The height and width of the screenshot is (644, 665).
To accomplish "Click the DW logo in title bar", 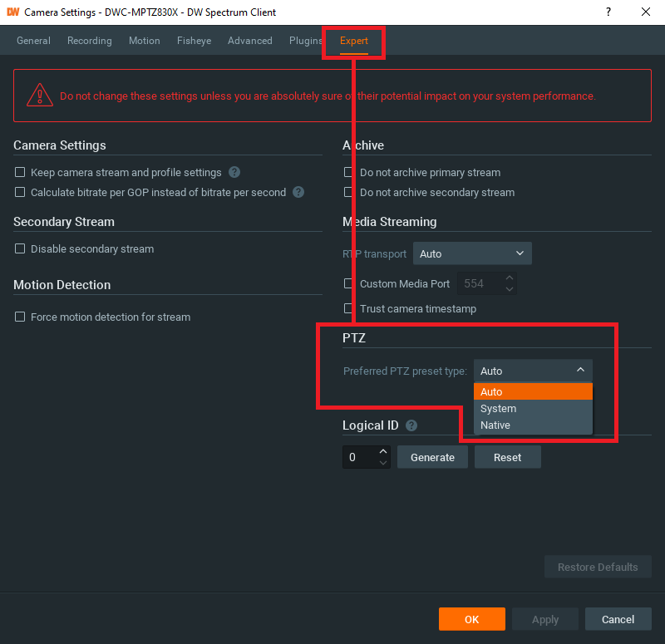I will (x=12, y=12).
